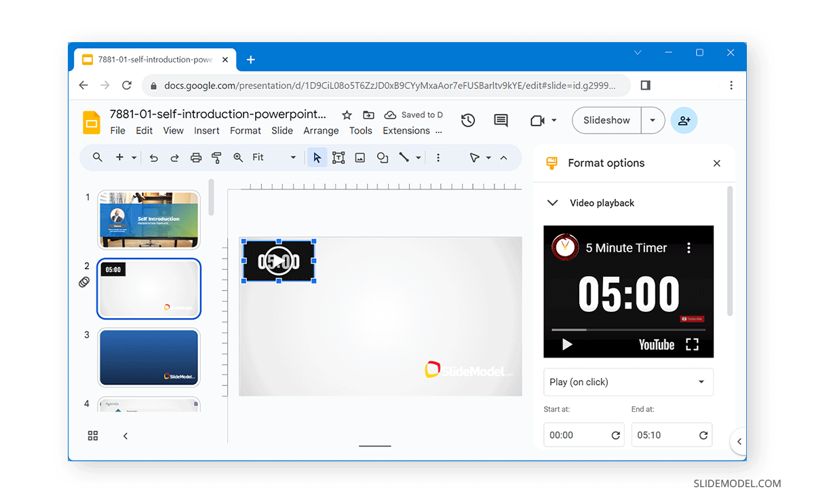Open the Tools menu
The image size is (814, 504).
pos(361,131)
